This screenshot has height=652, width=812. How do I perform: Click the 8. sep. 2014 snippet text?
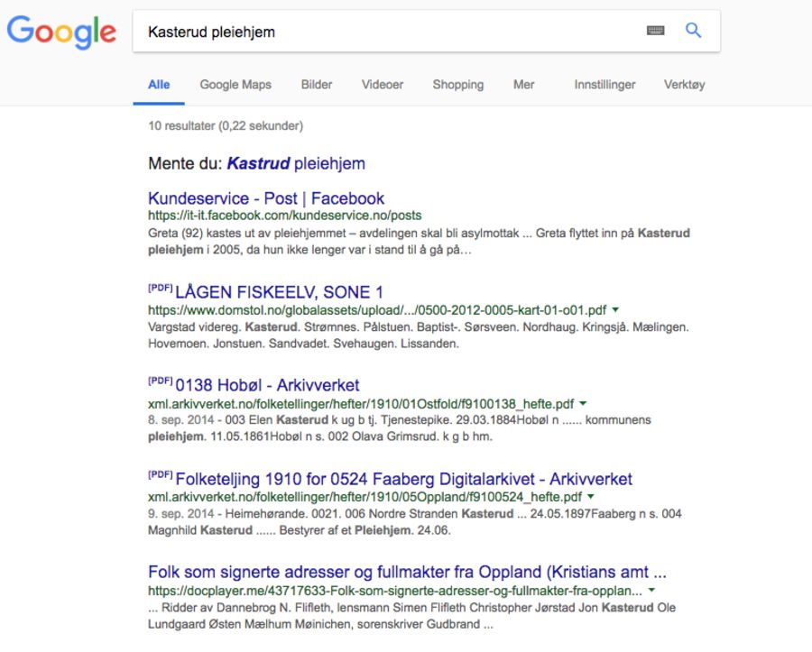click(x=400, y=428)
